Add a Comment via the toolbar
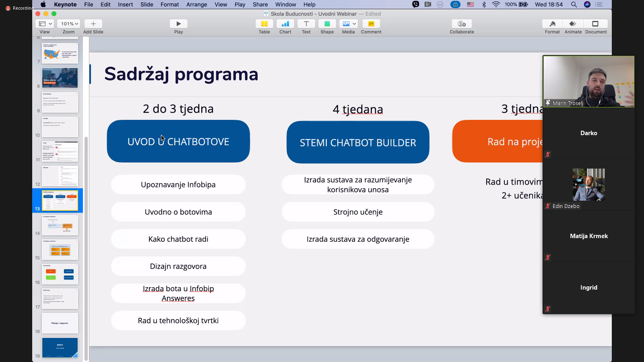Screen dimensions: 644x362 [x=371, y=24]
